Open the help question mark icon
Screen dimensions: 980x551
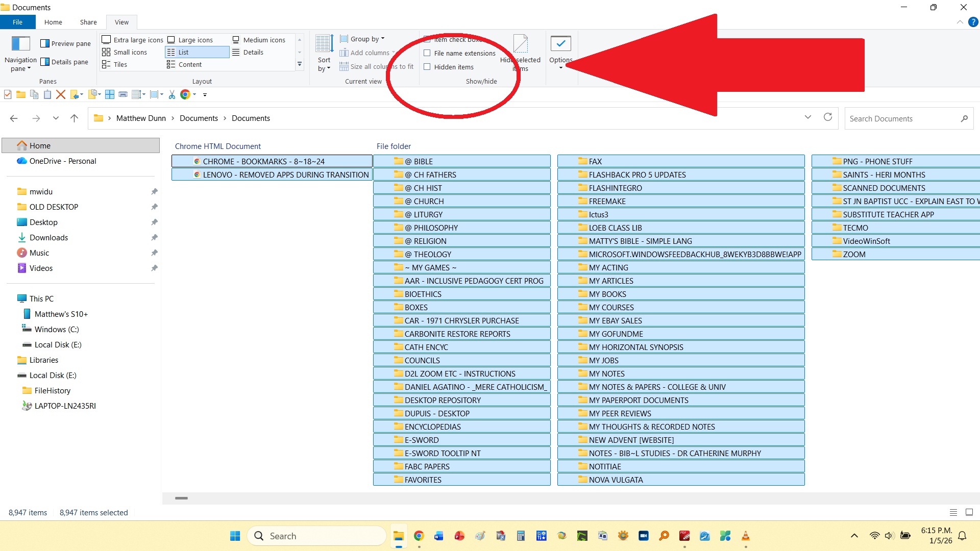973,22
